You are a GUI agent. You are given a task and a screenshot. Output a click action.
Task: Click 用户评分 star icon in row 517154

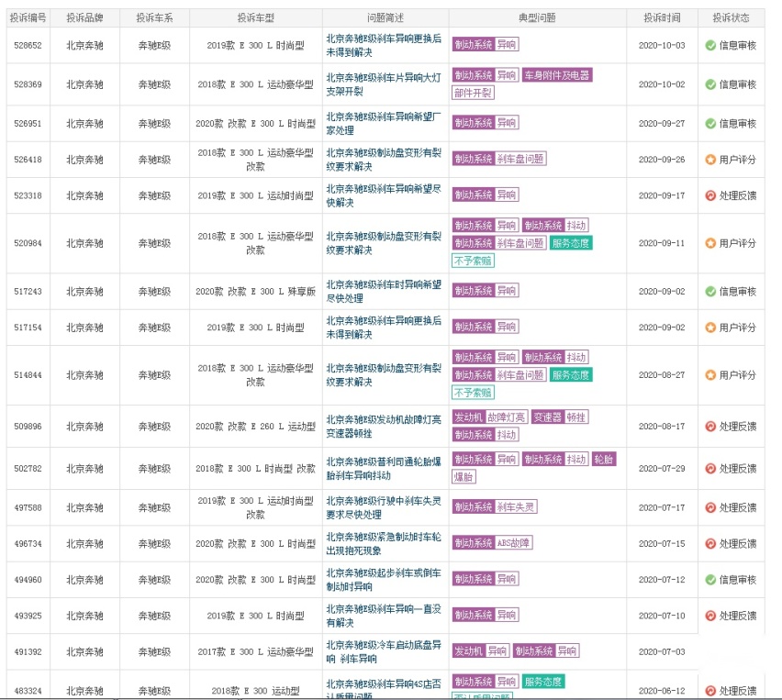[x=710, y=328]
